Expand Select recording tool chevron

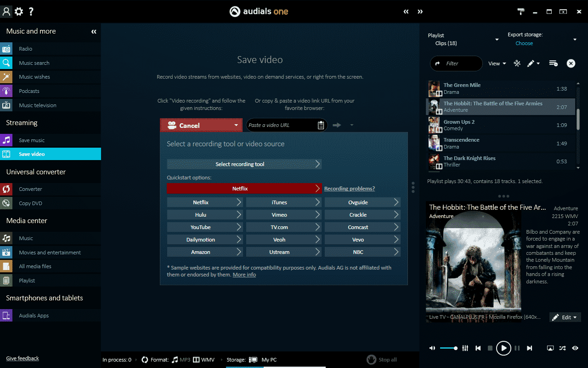pyautogui.click(x=318, y=164)
